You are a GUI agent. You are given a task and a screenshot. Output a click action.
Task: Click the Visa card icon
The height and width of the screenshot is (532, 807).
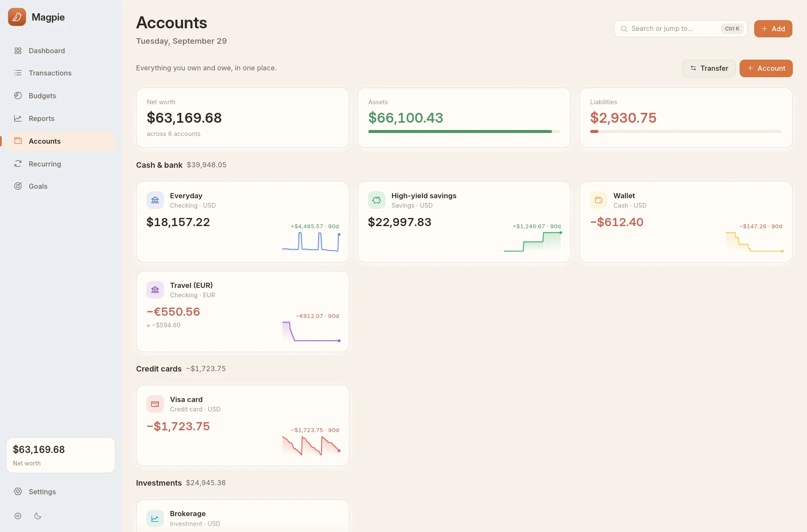pyautogui.click(x=155, y=404)
